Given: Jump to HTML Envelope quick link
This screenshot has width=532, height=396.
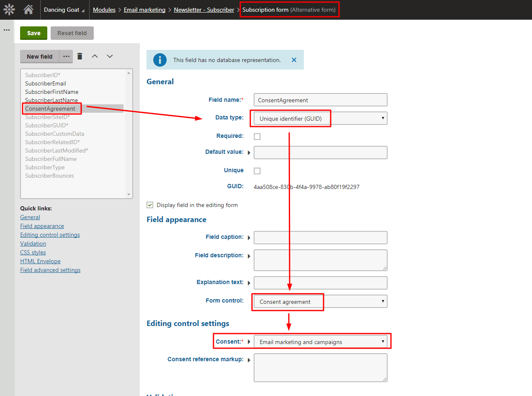Looking at the screenshot, I should click(x=40, y=261).
